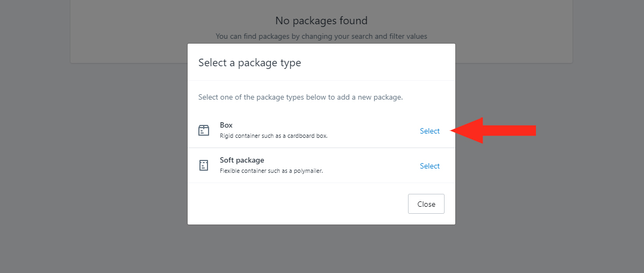Click the arrowhead pointing at Select
This screenshot has width=644, height=273.
click(x=467, y=130)
